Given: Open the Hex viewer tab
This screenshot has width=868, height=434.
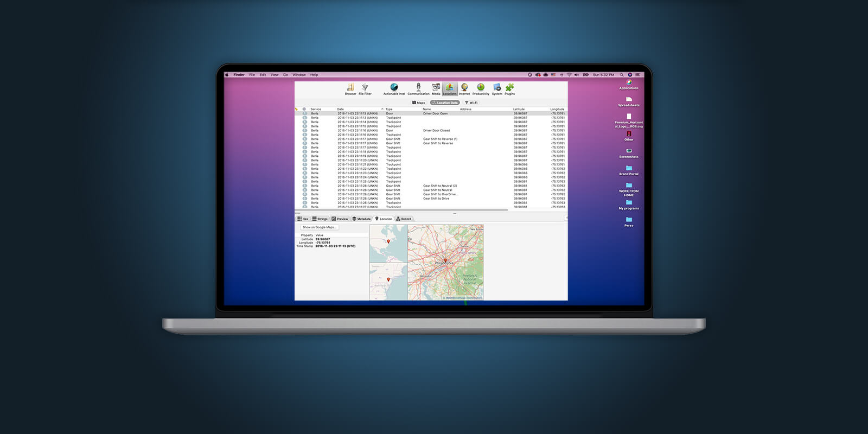Looking at the screenshot, I should (x=303, y=219).
